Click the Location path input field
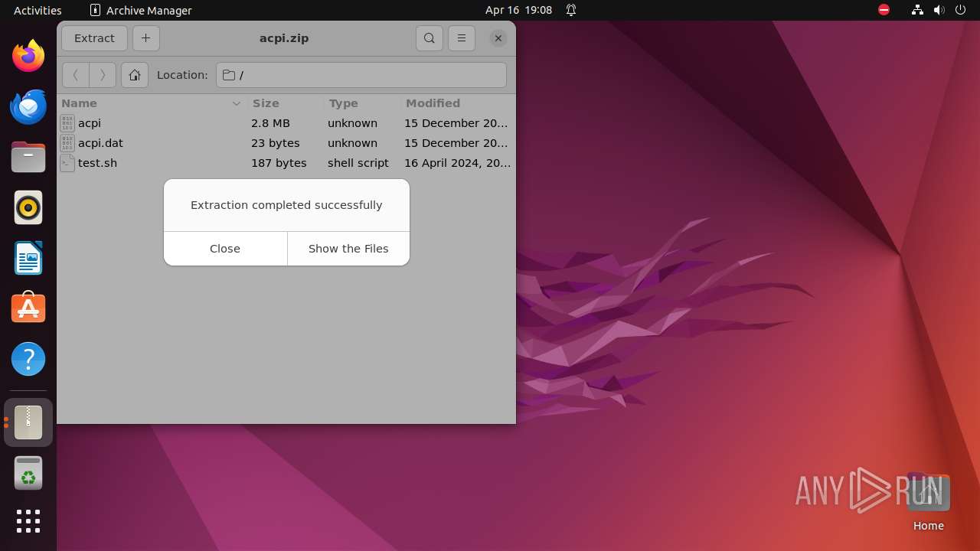Image resolution: width=980 pixels, height=551 pixels. (x=361, y=75)
